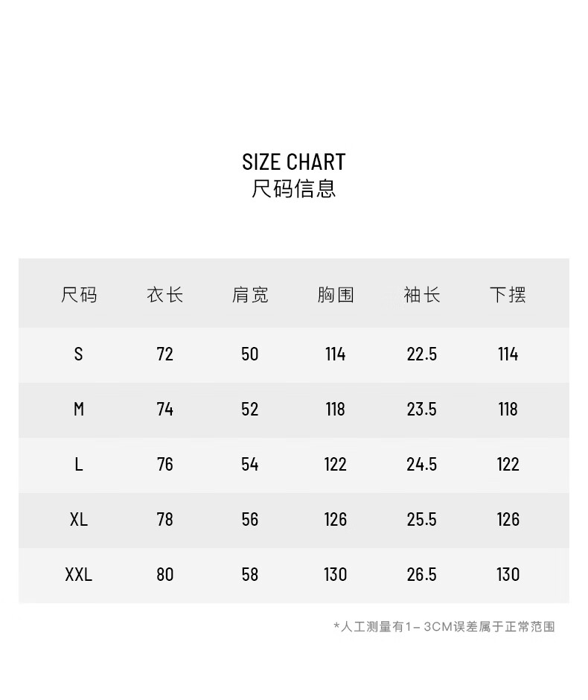Click the 下摆 column header

[508, 295]
